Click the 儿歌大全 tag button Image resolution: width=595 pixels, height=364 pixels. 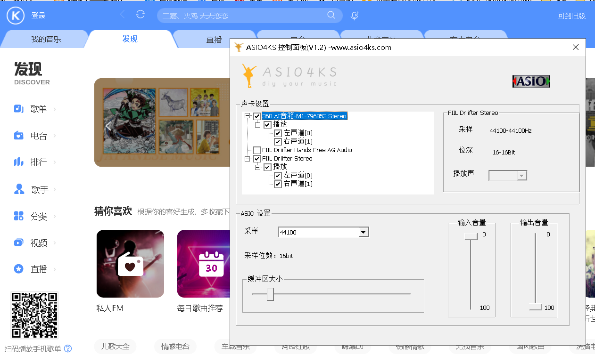116,346
